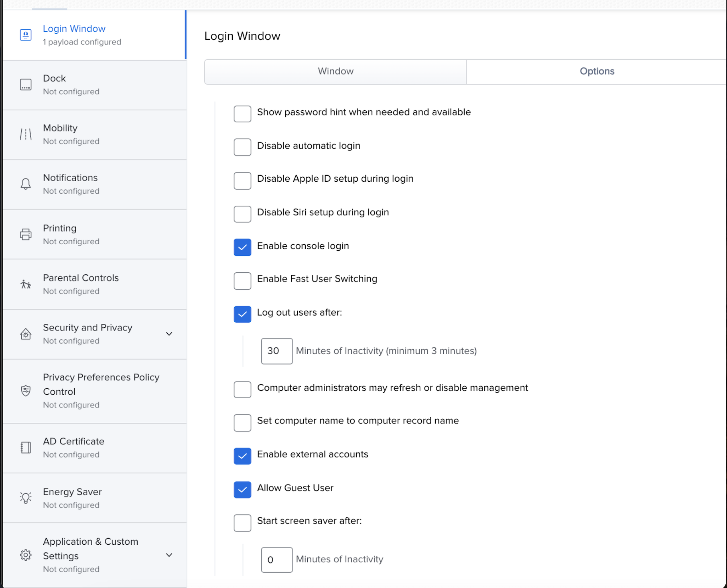The height and width of the screenshot is (588, 727).
Task: Open the Parental Controls payload
Action: 95,284
